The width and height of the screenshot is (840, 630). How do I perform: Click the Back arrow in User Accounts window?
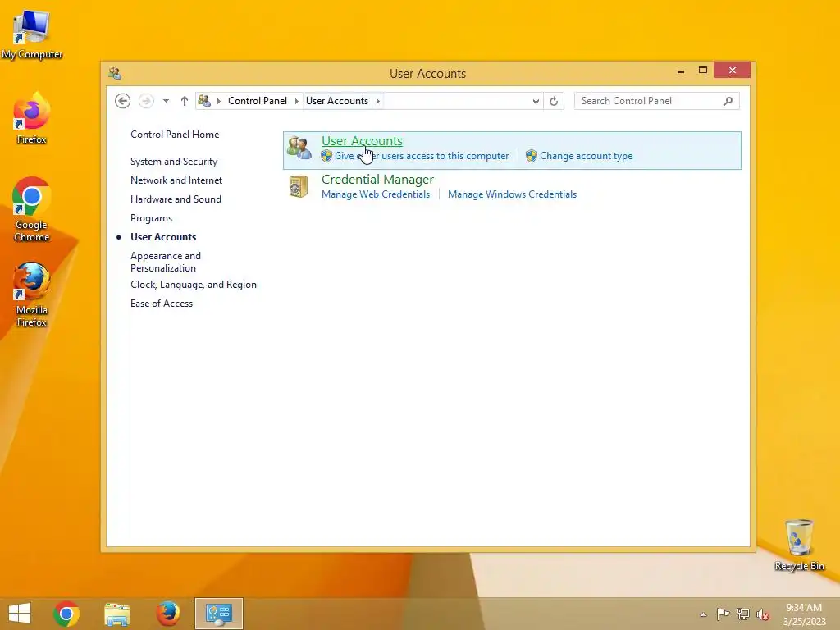pyautogui.click(x=123, y=101)
